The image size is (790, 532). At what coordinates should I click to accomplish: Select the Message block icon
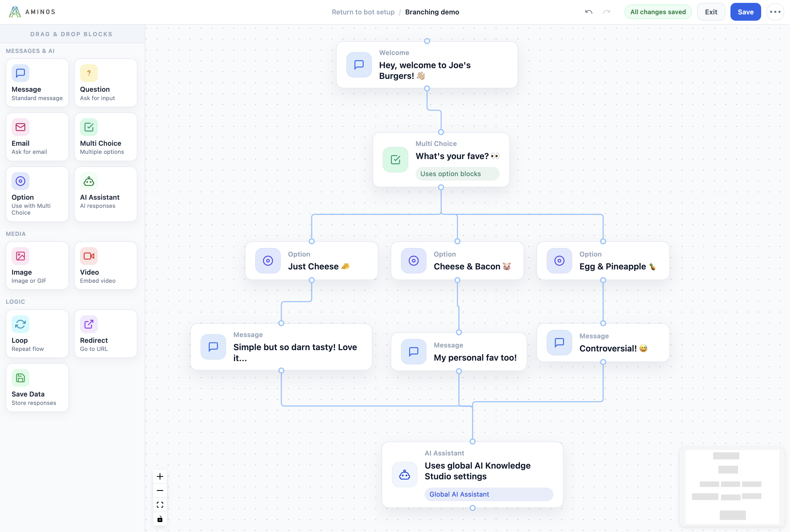pos(20,73)
